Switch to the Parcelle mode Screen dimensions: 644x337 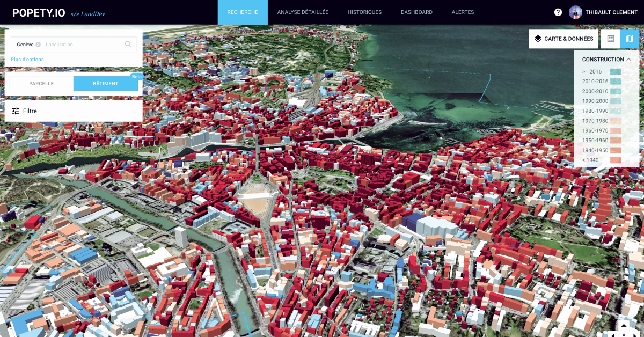tap(40, 84)
